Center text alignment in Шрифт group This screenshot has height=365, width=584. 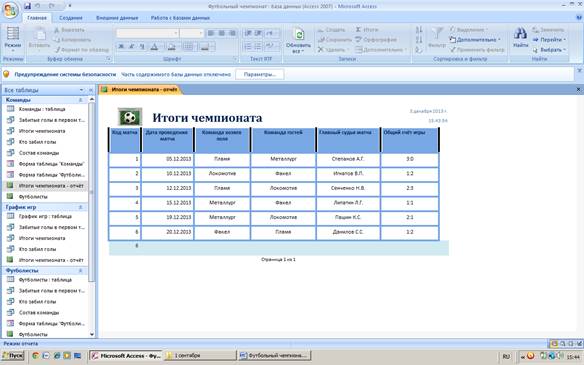click(221, 33)
